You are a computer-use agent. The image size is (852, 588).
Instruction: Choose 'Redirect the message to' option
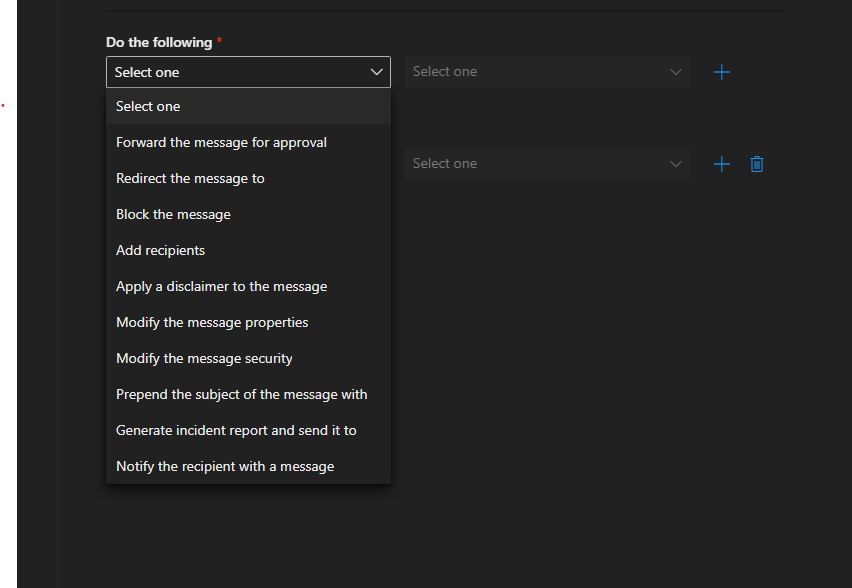point(191,179)
